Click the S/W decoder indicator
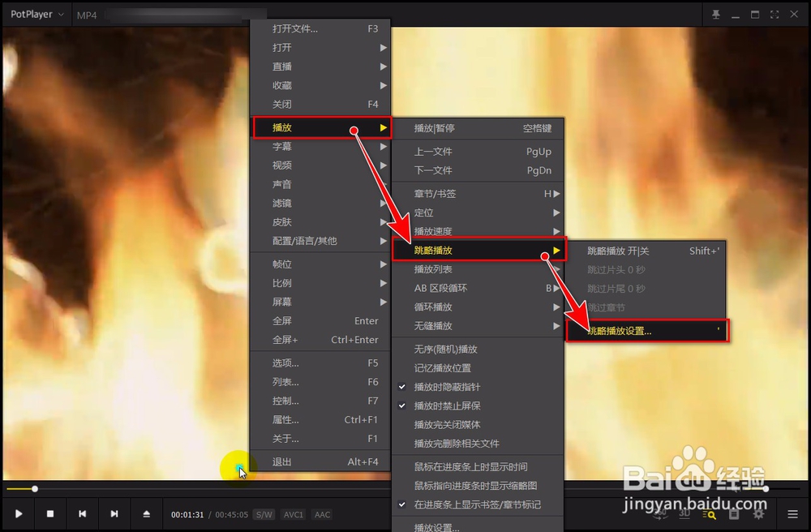This screenshot has width=811, height=532. coord(264,514)
